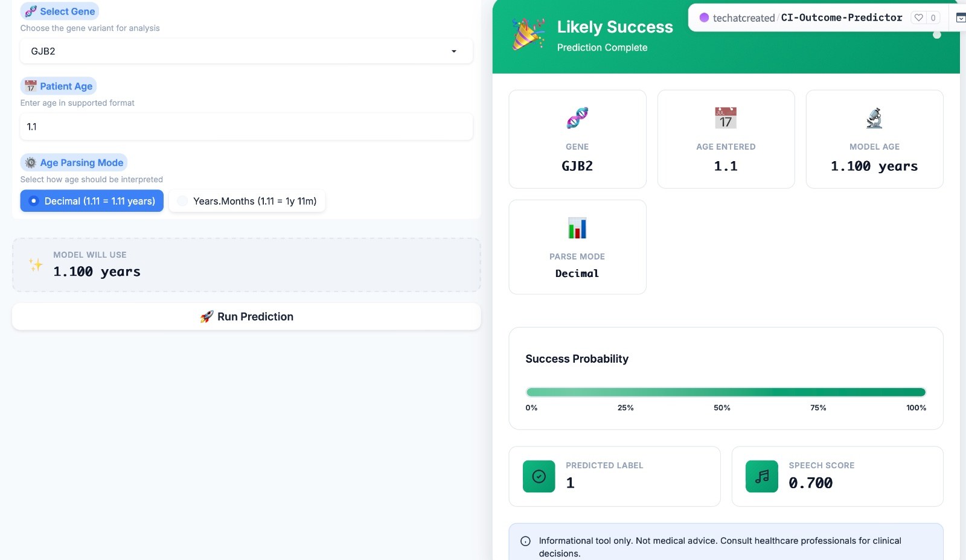Click the checkmark icon next to Predicted Label
This screenshot has width=966, height=560.
click(539, 477)
